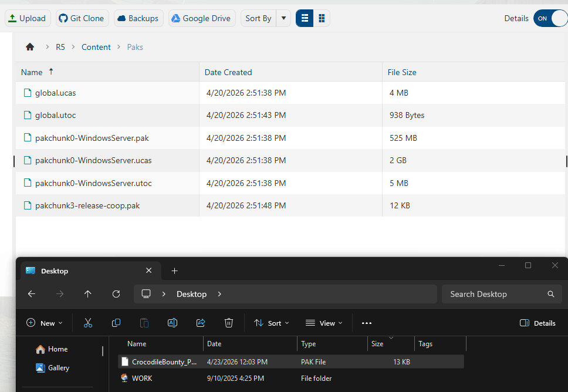The height and width of the screenshot is (392, 568).
Task: Open a new Explorer tab
Action: 174,271
